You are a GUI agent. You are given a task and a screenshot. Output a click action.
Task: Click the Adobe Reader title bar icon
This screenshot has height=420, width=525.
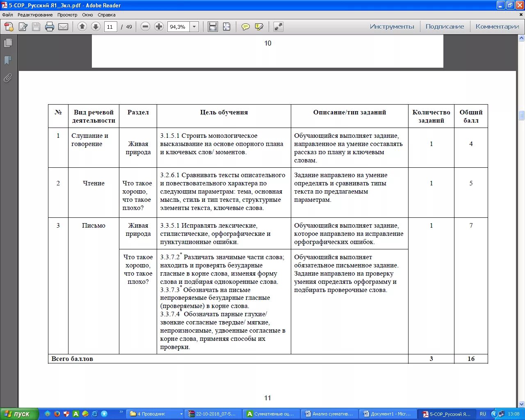[5, 5]
